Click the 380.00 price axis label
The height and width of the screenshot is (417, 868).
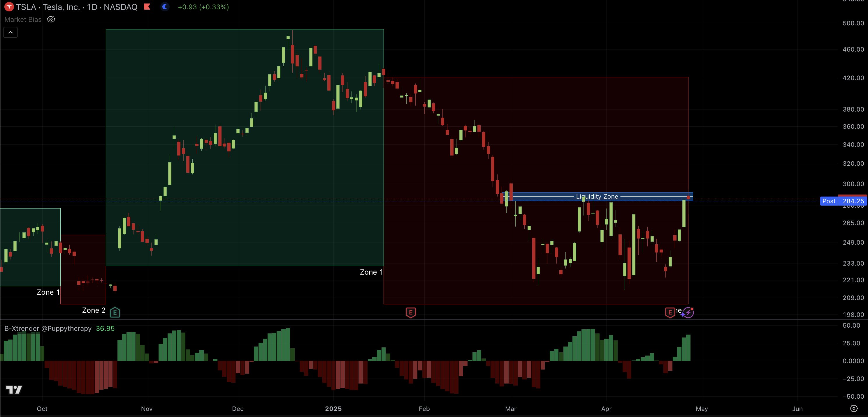(x=853, y=109)
